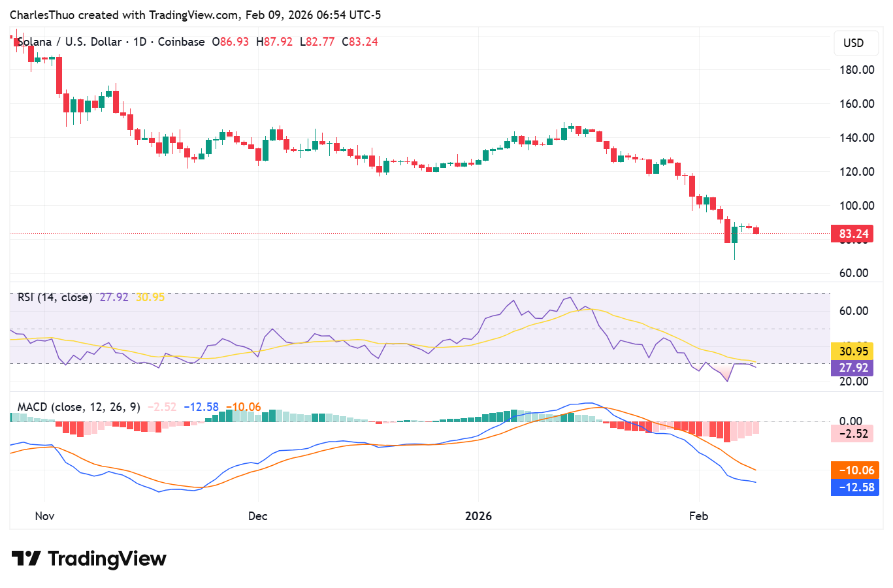Select the Feb label on the time axis
This screenshot has width=893, height=588.
coord(698,515)
